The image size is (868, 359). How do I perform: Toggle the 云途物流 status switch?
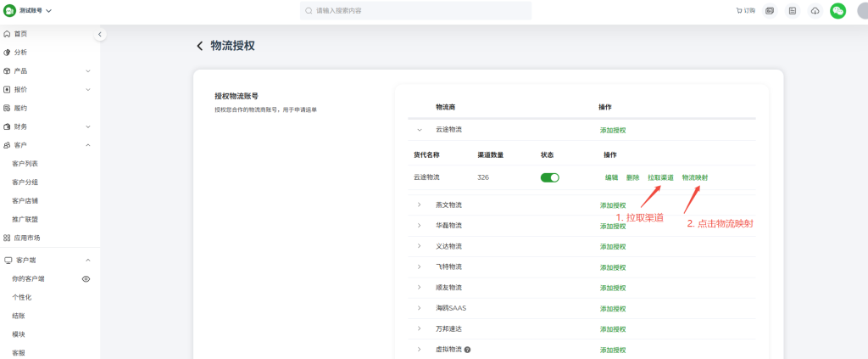[x=550, y=177]
